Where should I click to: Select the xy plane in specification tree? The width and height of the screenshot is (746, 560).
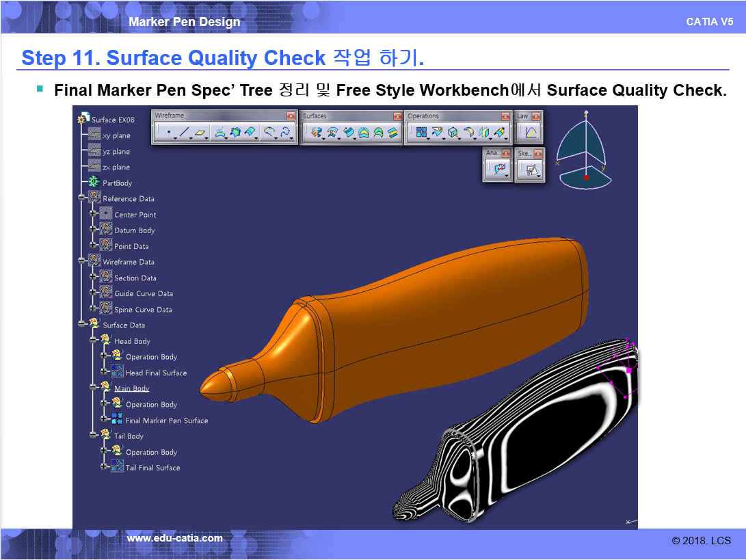click(x=116, y=135)
